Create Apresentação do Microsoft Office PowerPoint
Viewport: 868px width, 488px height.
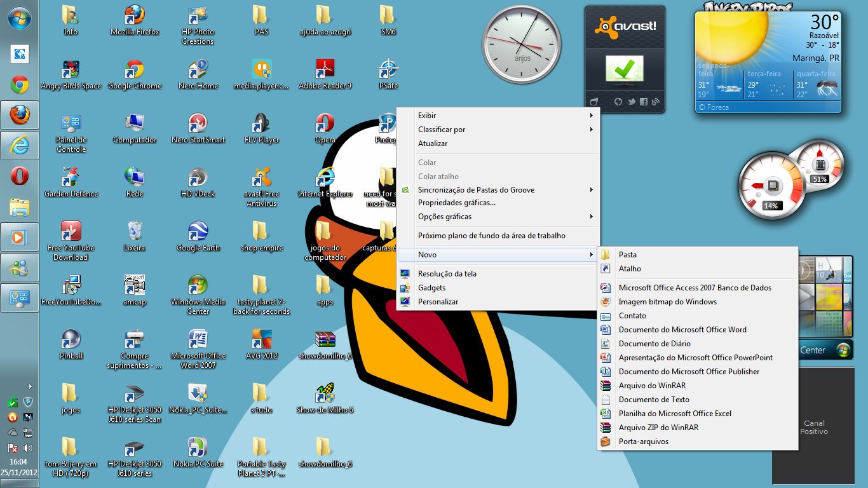point(698,358)
